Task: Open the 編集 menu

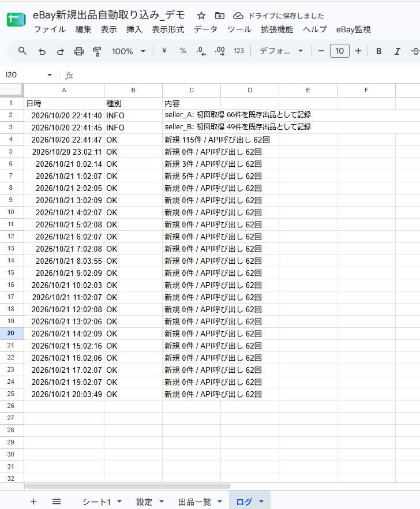Action: point(84,29)
